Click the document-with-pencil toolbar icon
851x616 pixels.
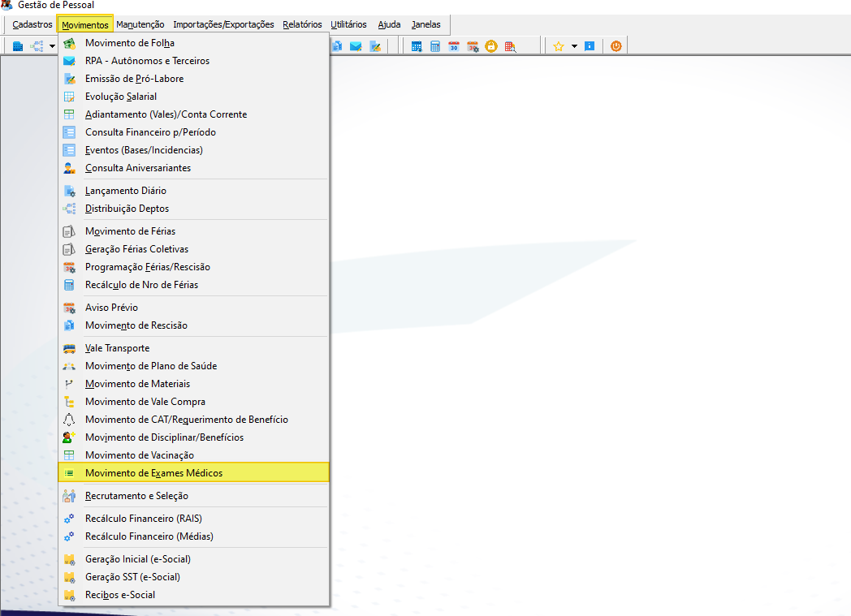(x=375, y=46)
